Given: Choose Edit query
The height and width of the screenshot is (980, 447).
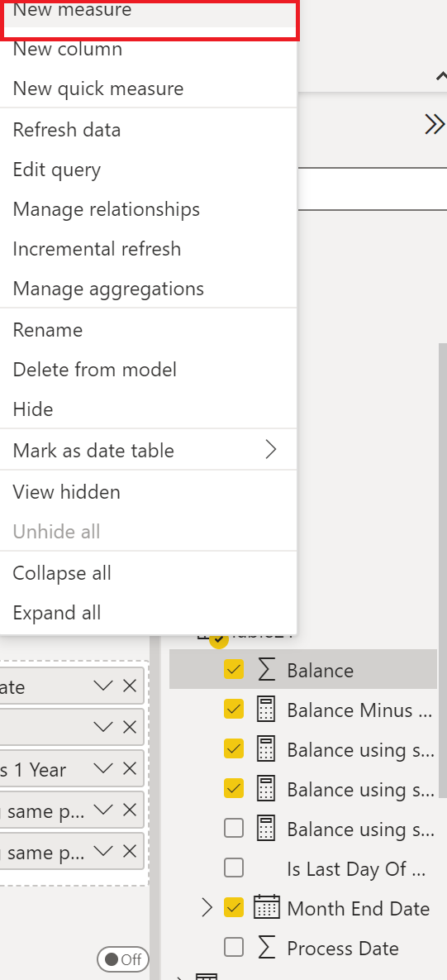Looking at the screenshot, I should 149,170.
